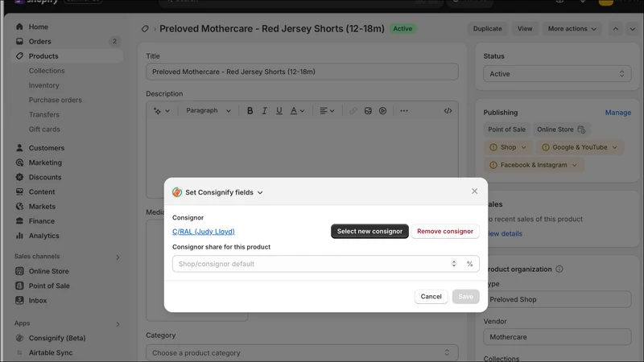
Task: Open Gift cards under Products
Action: 44,130
